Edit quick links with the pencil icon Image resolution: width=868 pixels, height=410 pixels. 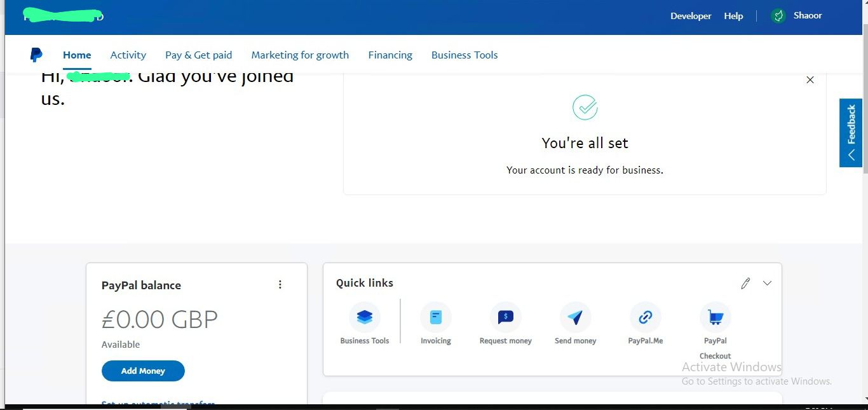(x=745, y=284)
